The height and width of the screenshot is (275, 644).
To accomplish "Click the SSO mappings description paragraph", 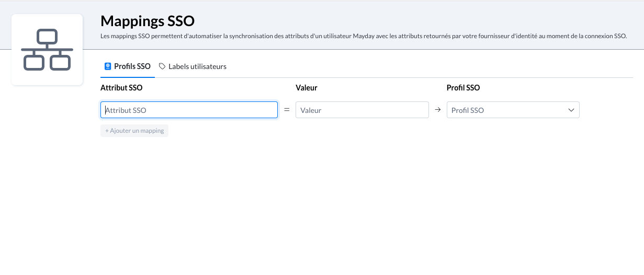I will pos(364,37).
